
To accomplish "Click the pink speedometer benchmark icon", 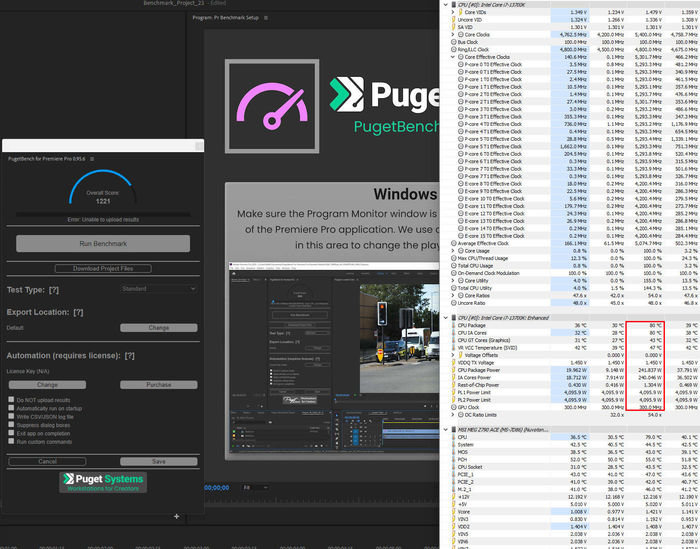I will pos(272,106).
